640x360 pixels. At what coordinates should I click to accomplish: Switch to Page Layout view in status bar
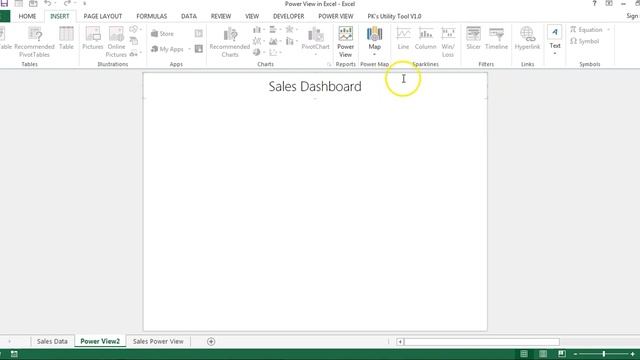(x=543, y=354)
